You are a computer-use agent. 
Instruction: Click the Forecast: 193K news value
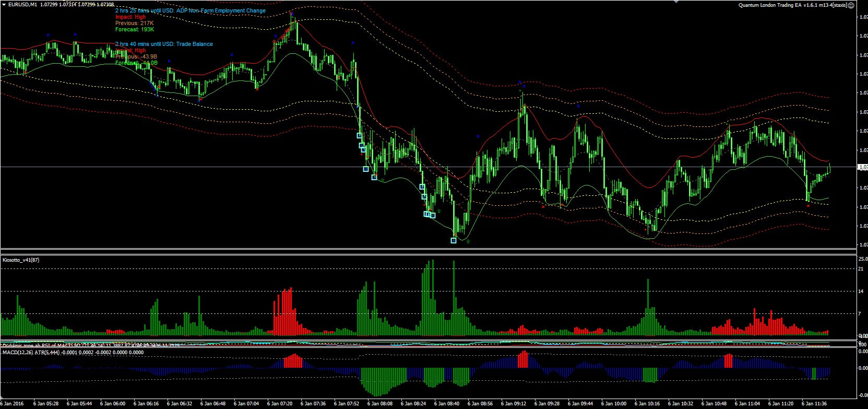(x=134, y=29)
